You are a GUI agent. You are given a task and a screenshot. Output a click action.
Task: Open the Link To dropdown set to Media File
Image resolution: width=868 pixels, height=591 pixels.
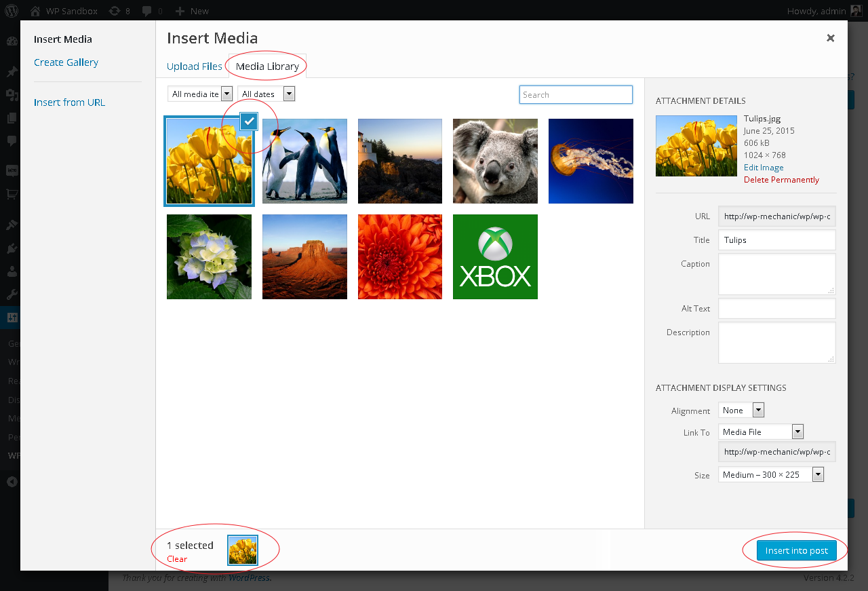coord(761,432)
